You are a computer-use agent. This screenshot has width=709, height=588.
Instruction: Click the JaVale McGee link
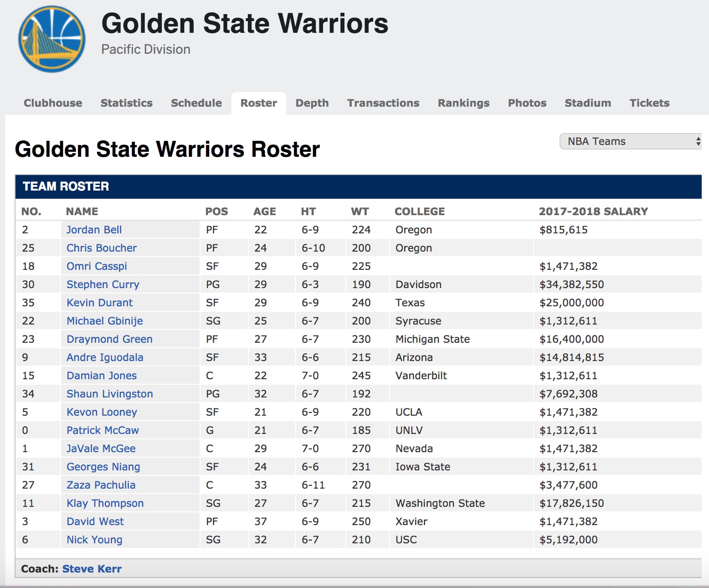(101, 449)
